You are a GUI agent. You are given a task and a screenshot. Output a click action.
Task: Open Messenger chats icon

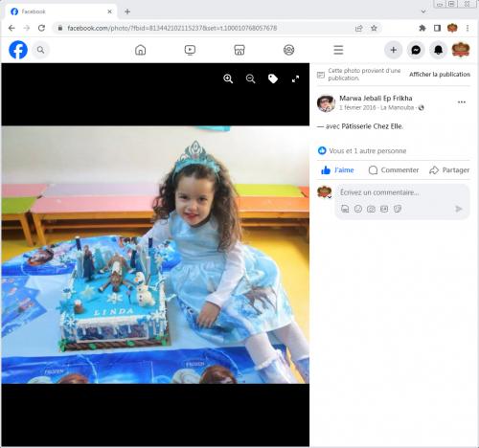[416, 50]
